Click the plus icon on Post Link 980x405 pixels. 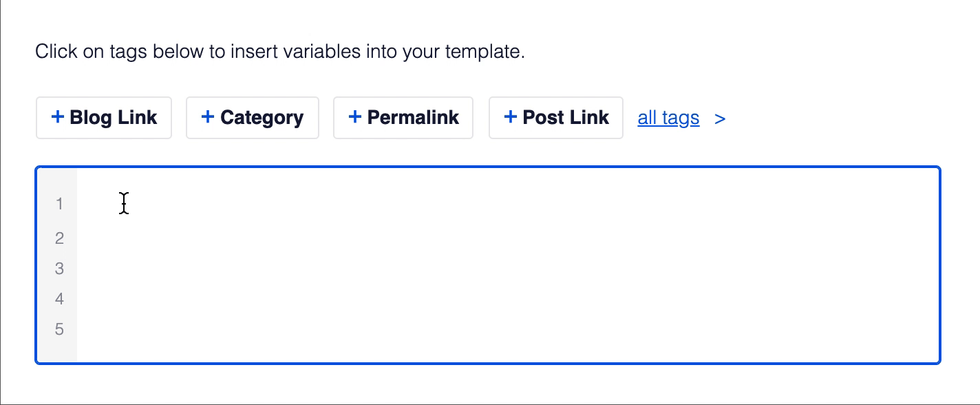(511, 117)
